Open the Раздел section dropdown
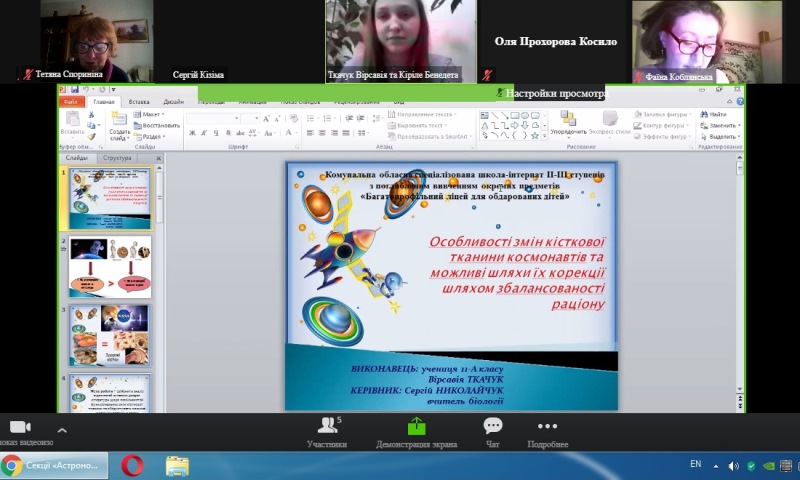The width and height of the screenshot is (800, 480). [150, 137]
